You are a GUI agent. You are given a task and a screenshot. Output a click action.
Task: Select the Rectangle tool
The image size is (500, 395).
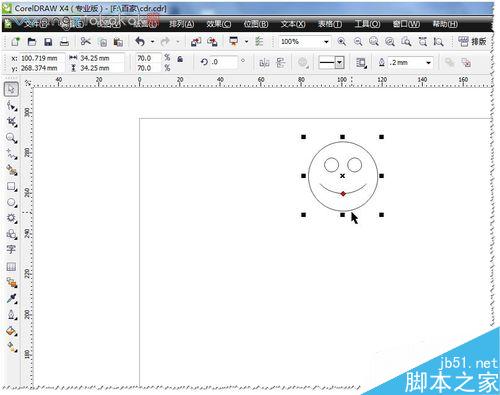point(12,186)
